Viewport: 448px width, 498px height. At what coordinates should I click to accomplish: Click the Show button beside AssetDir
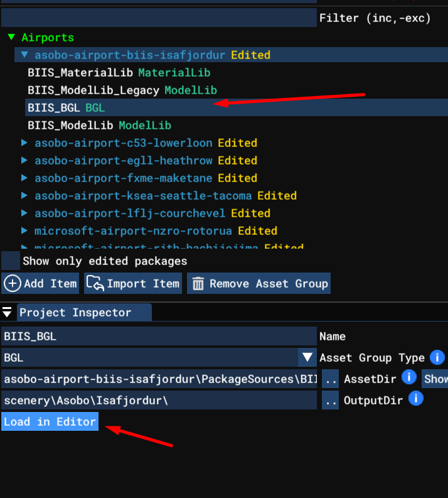[435, 379]
